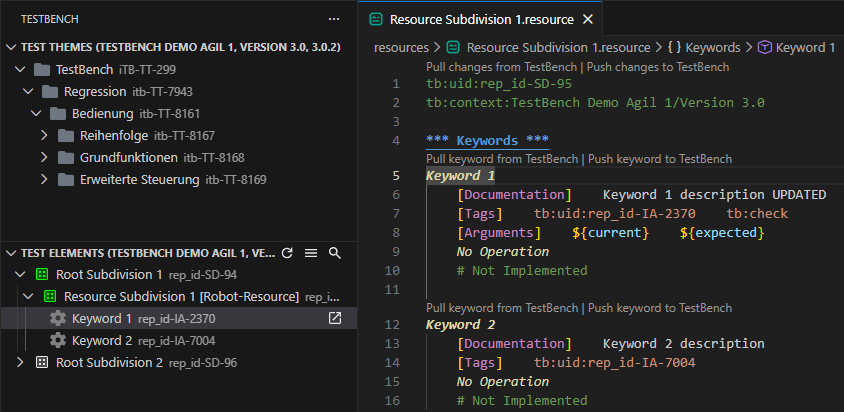Click Resource Subdivision 1.resource breadcrumb segment
Screen dimensions: 844x412
(x=558, y=47)
